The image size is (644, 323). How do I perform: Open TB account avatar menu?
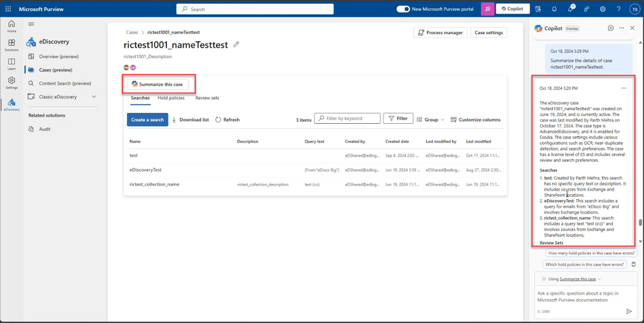(x=634, y=9)
